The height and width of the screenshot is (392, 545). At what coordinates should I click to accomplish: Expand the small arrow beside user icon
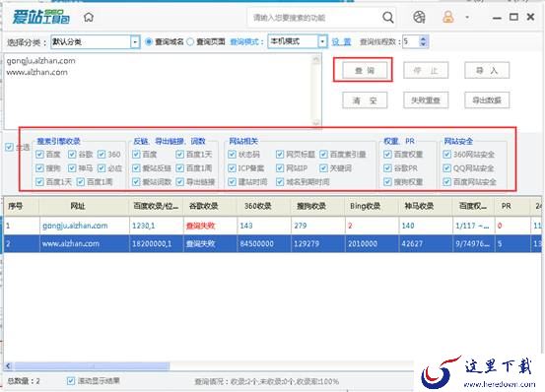tap(467, 17)
